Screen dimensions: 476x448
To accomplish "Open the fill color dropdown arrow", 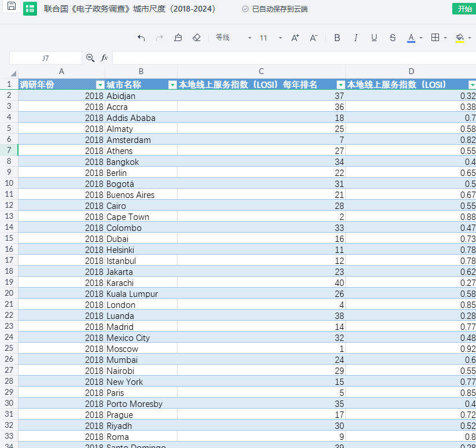I will 470,38.
